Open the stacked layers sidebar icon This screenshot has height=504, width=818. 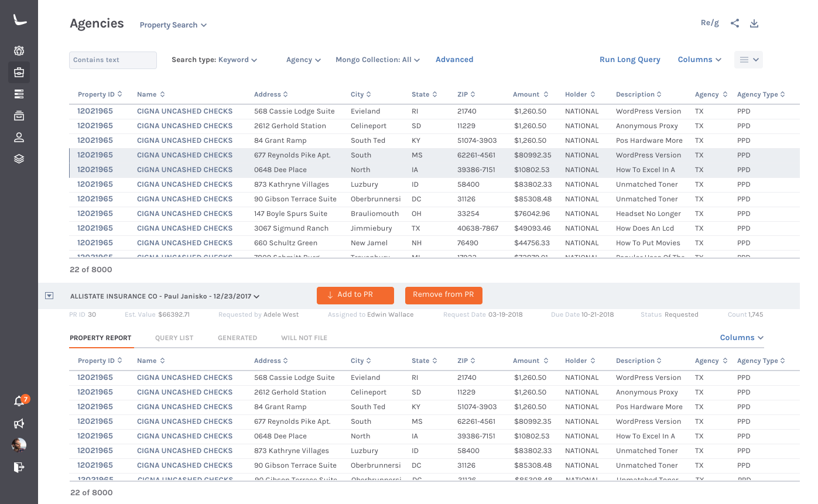(19, 159)
